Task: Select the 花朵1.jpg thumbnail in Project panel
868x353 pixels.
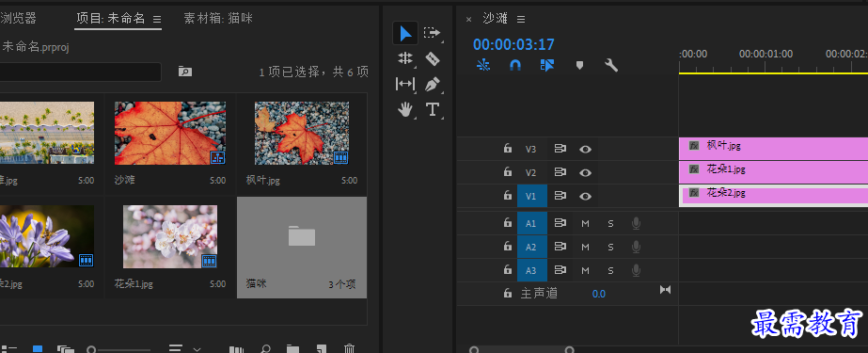Action: tap(170, 236)
